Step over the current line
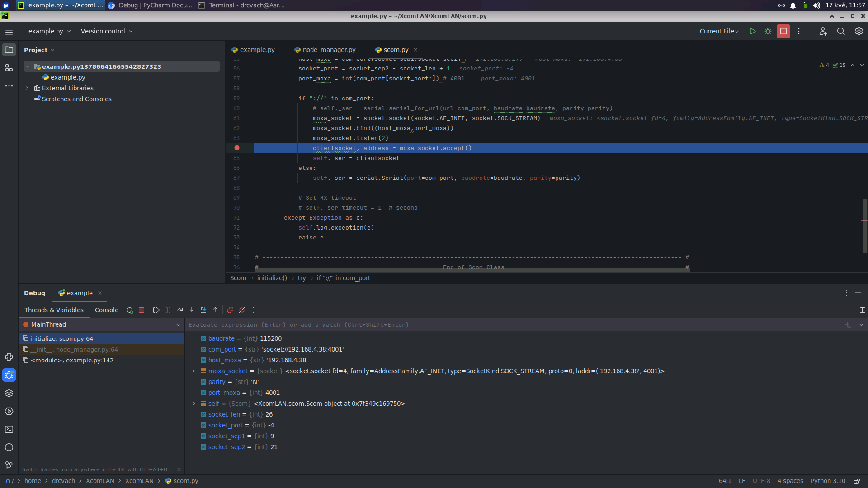Image resolution: width=868 pixels, height=488 pixels. (x=180, y=310)
